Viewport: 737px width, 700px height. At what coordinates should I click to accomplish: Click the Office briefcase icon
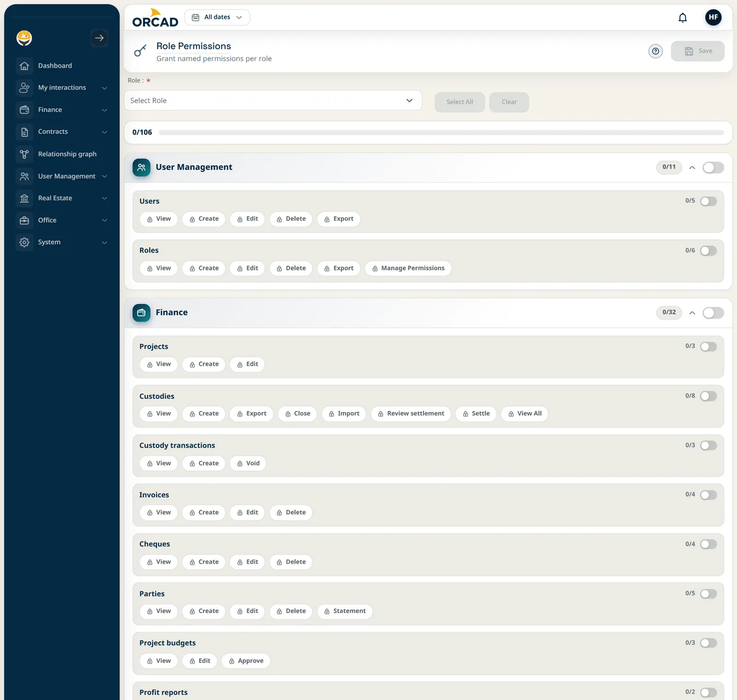(x=24, y=220)
